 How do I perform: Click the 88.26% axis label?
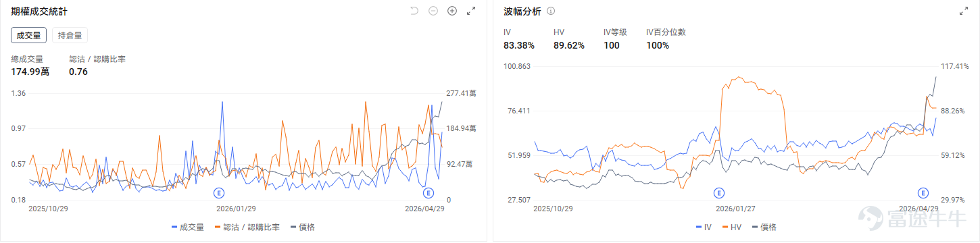(x=952, y=111)
